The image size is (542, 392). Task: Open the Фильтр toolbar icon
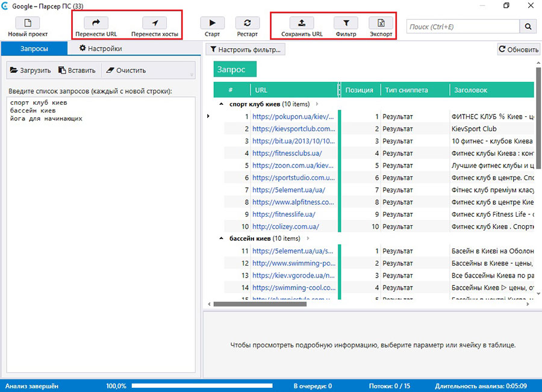pyautogui.click(x=346, y=23)
